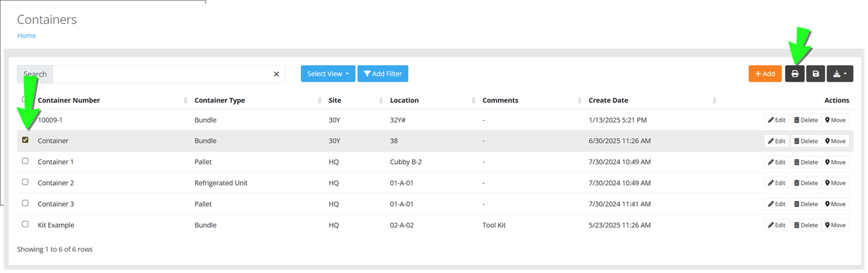Check the checkbox for Container 2
The height and width of the screenshot is (273, 868).
click(25, 182)
